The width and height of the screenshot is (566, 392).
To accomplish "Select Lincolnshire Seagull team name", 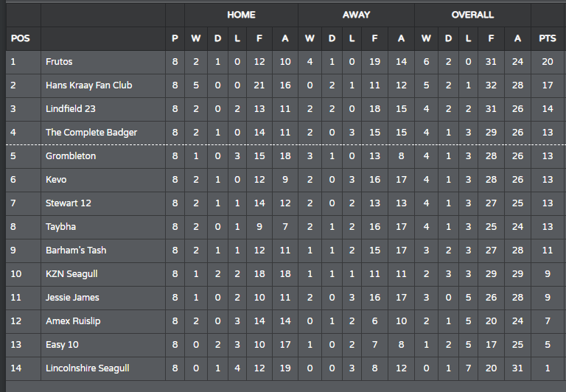I will pos(88,368).
